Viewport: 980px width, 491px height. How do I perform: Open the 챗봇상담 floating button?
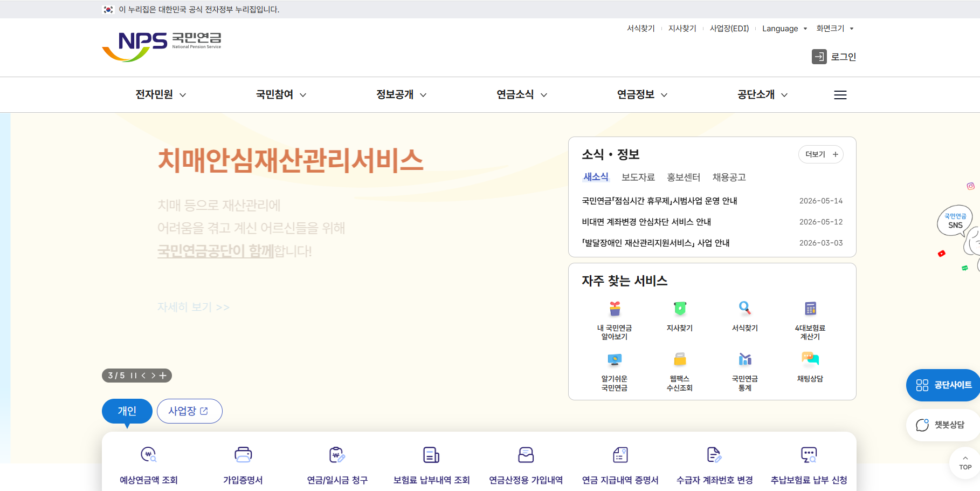click(943, 425)
